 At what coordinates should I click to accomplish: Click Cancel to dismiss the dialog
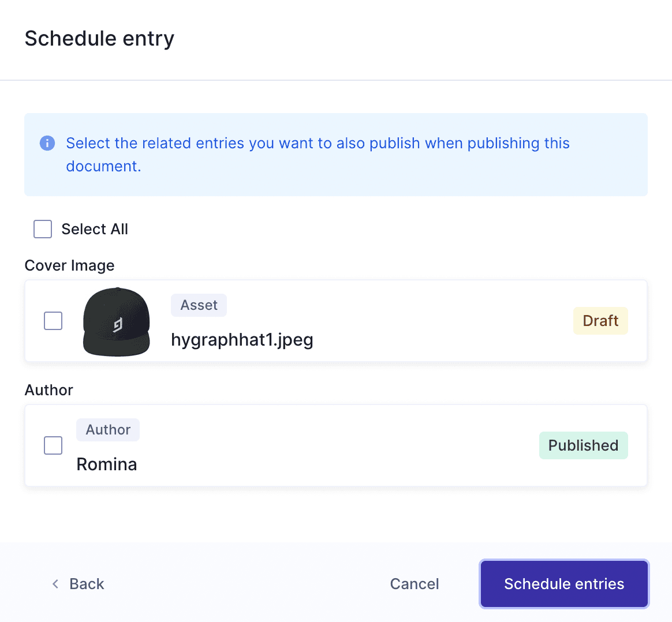(415, 584)
